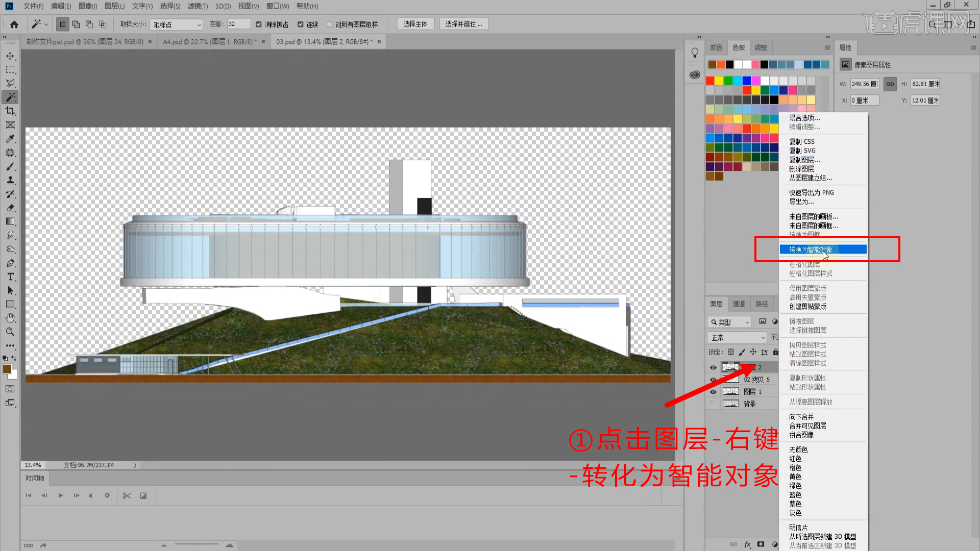Open the properties panel menu

(x=973, y=47)
